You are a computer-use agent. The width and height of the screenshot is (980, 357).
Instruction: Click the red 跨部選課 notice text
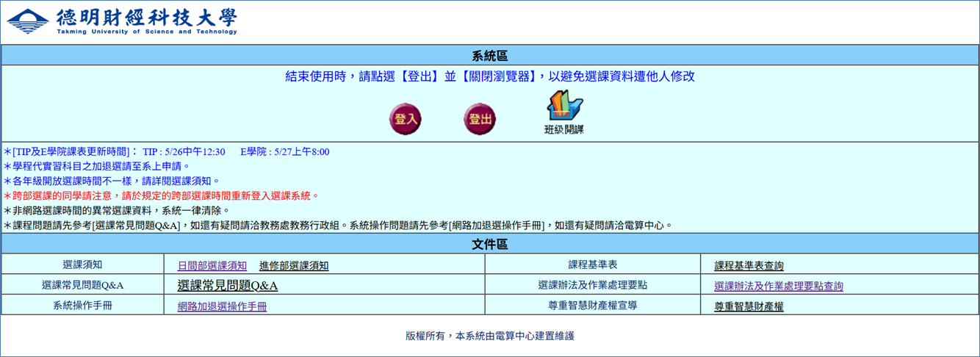tap(162, 195)
